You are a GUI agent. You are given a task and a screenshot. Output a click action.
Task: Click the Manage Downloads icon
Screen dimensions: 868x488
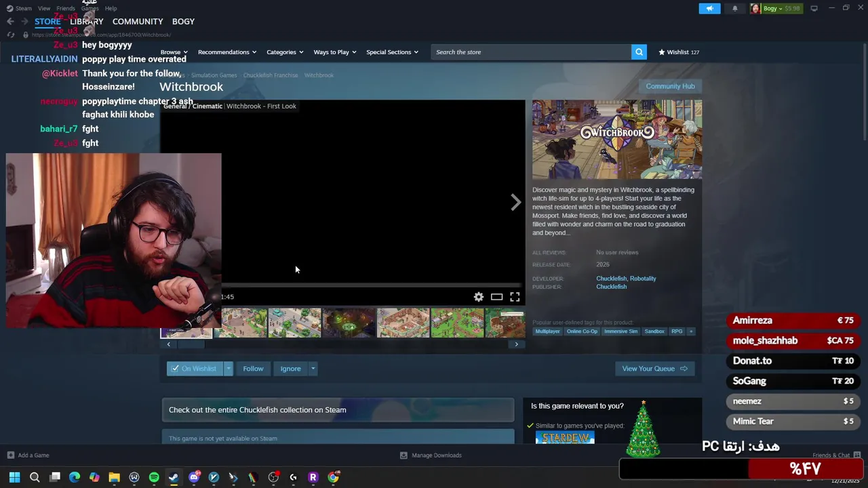point(403,455)
